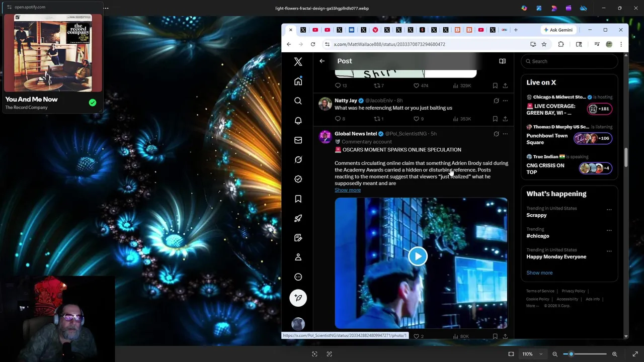Share Natty Jay's post

click(x=505, y=119)
